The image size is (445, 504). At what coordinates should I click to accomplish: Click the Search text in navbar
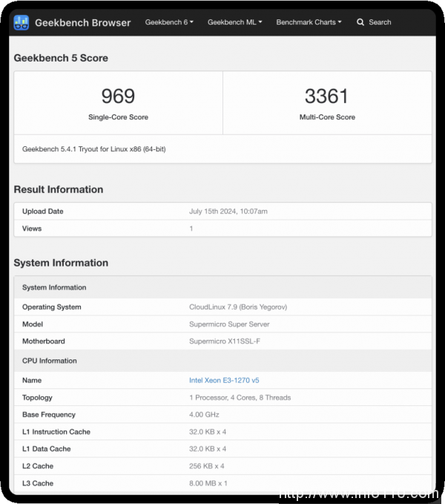click(380, 22)
